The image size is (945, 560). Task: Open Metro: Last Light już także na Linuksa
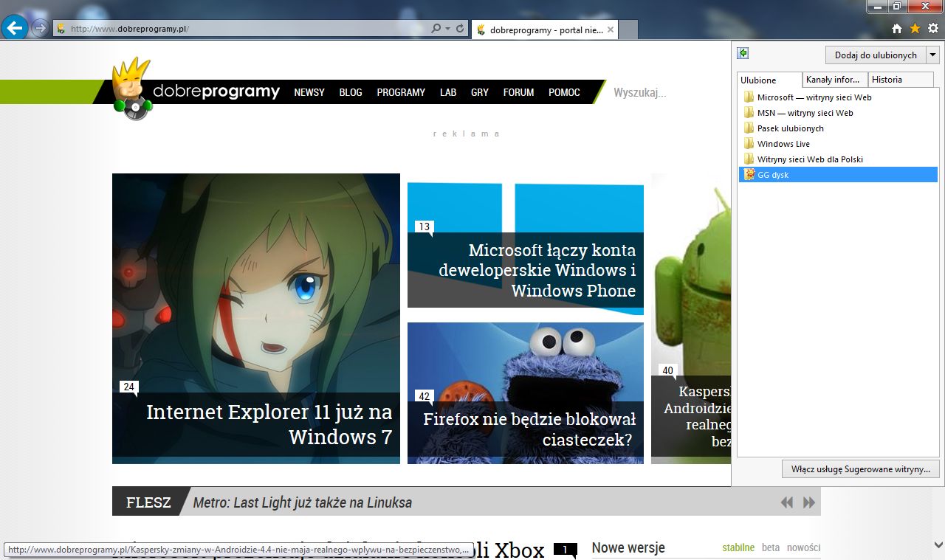303,502
